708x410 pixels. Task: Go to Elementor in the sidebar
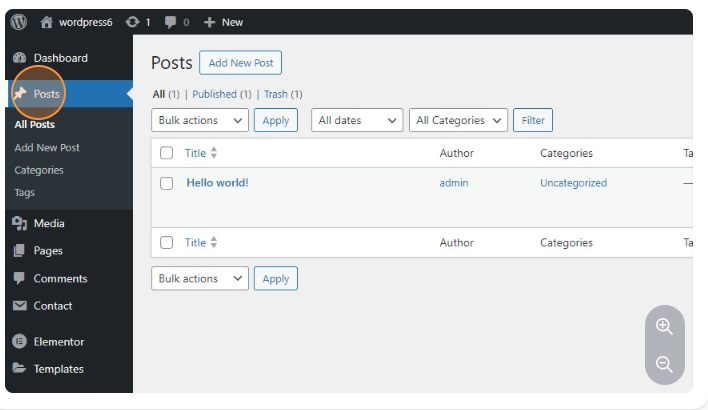[x=58, y=341]
